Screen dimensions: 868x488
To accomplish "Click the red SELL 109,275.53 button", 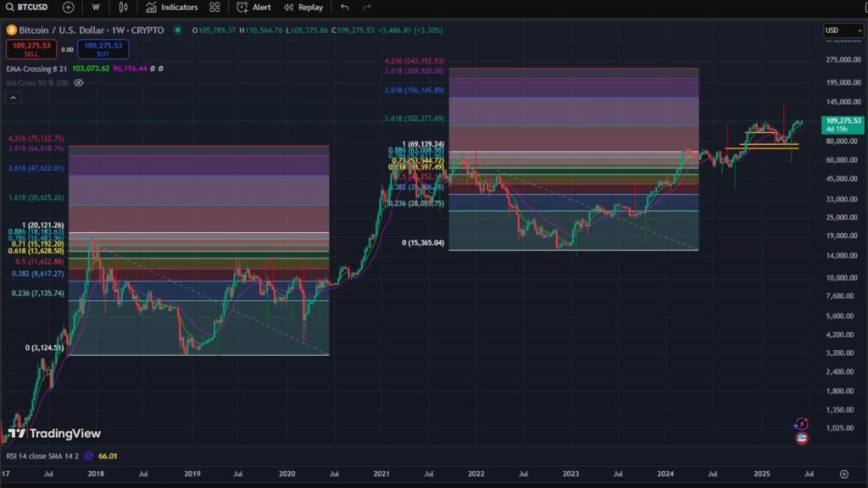I will [31, 49].
